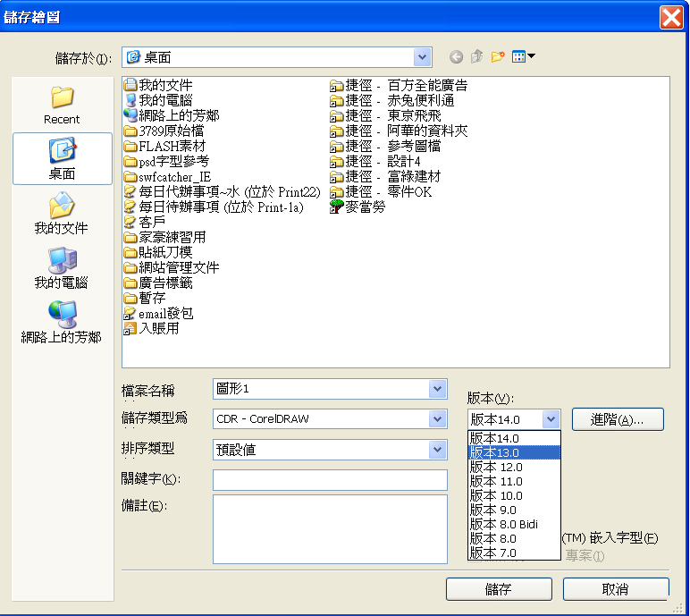This screenshot has height=616, width=690.
Task: Select 每日代辦事項~水 network shortcut
Action: coord(223,192)
